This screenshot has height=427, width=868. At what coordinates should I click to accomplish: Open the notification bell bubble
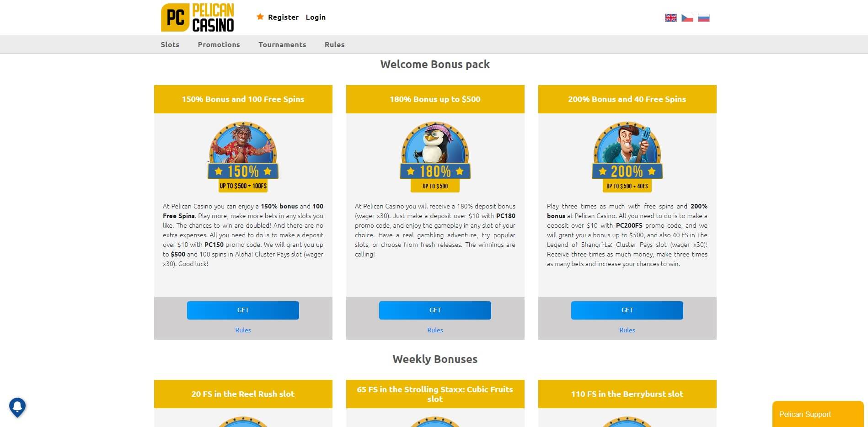(17, 407)
